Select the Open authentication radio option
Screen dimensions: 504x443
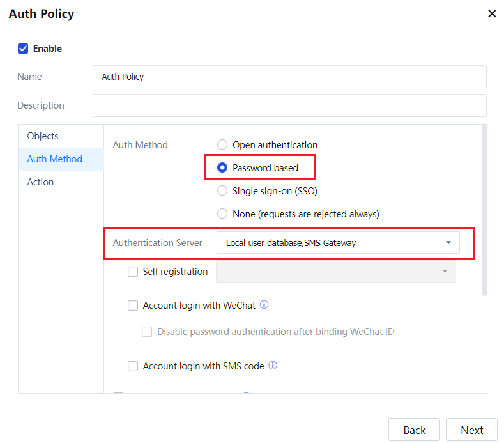(x=222, y=145)
